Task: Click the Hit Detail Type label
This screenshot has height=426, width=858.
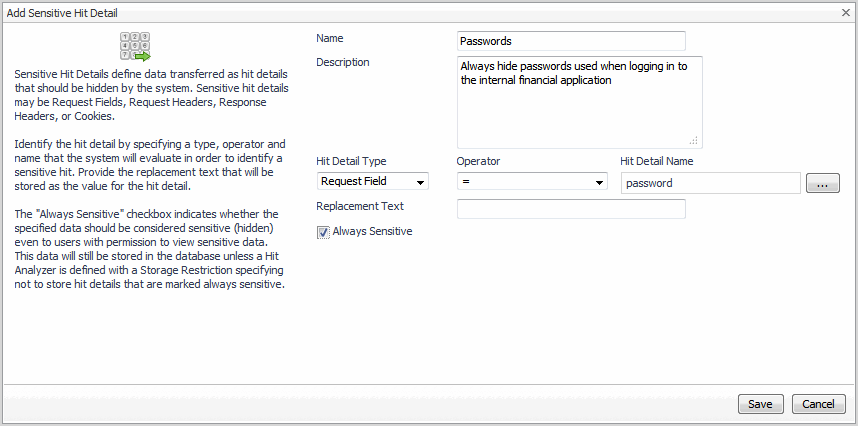Action: click(x=351, y=161)
